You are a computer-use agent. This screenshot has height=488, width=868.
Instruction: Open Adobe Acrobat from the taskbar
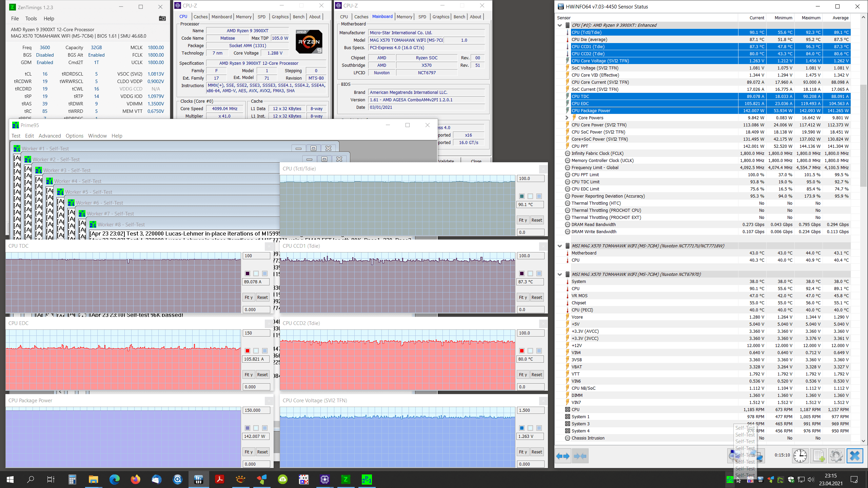coord(219,480)
